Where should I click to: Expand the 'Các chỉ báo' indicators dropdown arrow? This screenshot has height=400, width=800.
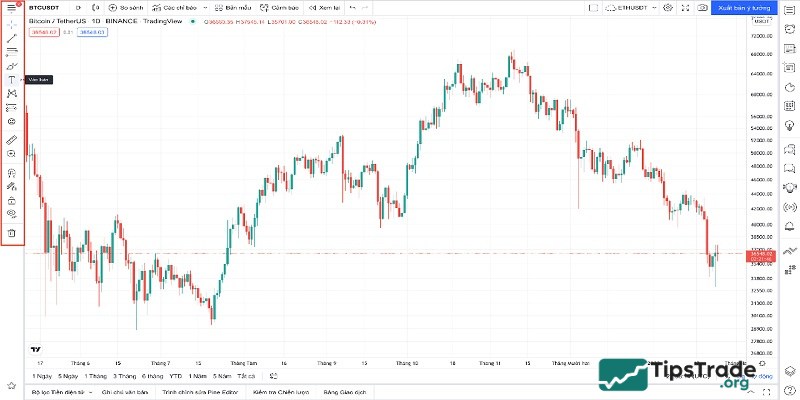click(x=207, y=7)
